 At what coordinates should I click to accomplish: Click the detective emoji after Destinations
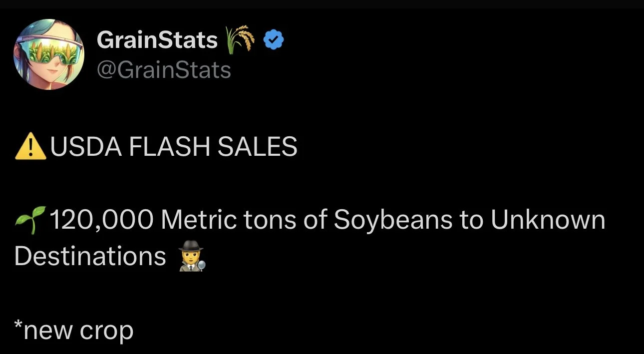[x=191, y=257]
